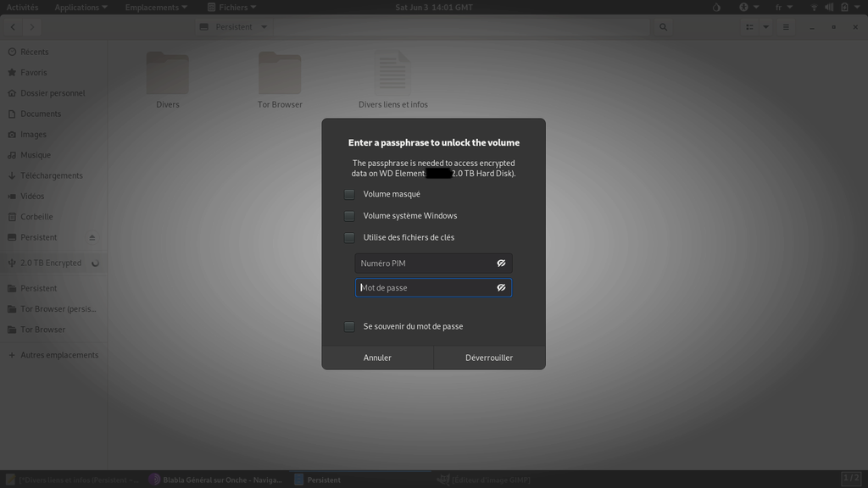Image resolution: width=868 pixels, height=488 pixels.
Task: Click the Déverrouiller button
Action: [489, 358]
